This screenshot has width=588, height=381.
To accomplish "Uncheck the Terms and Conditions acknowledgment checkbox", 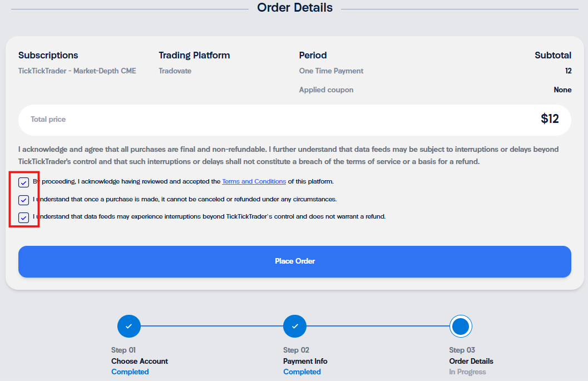I will 23,182.
